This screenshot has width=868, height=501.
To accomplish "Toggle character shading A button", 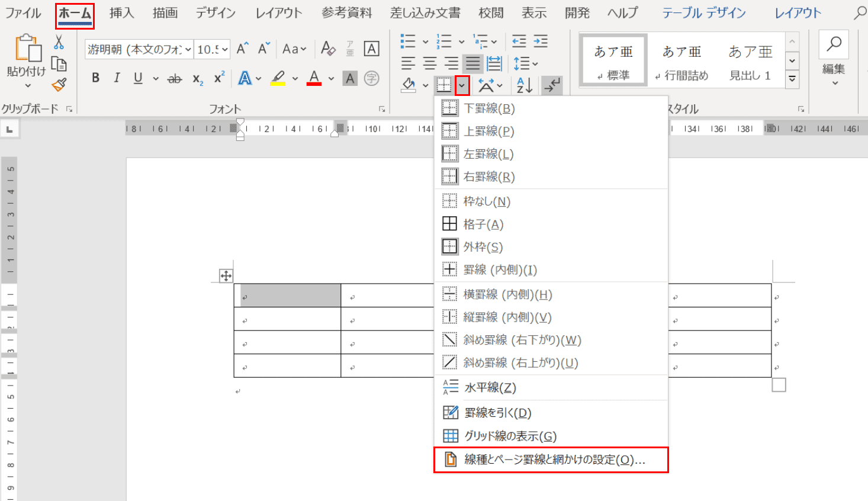I will pos(350,78).
